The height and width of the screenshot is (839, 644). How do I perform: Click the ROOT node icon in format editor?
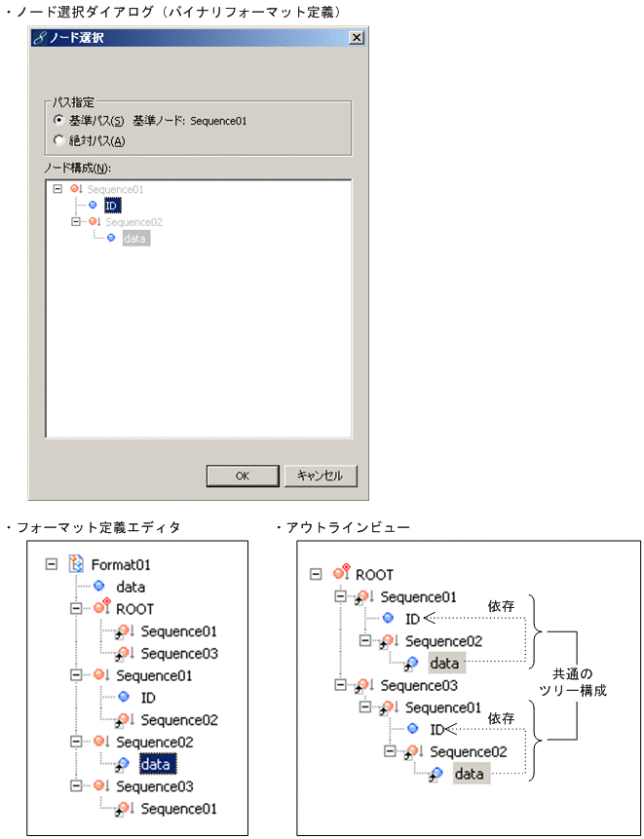point(98,606)
